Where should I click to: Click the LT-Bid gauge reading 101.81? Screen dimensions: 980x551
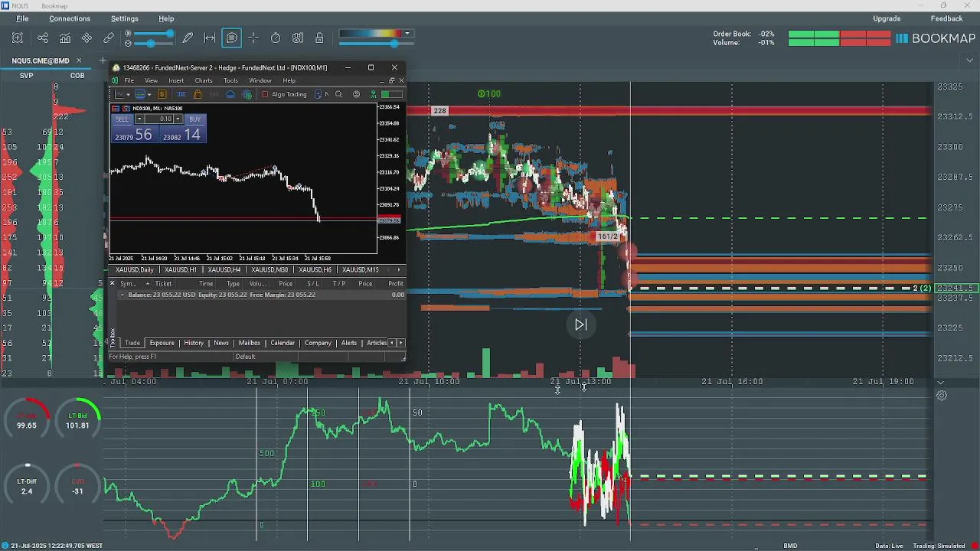coord(78,420)
